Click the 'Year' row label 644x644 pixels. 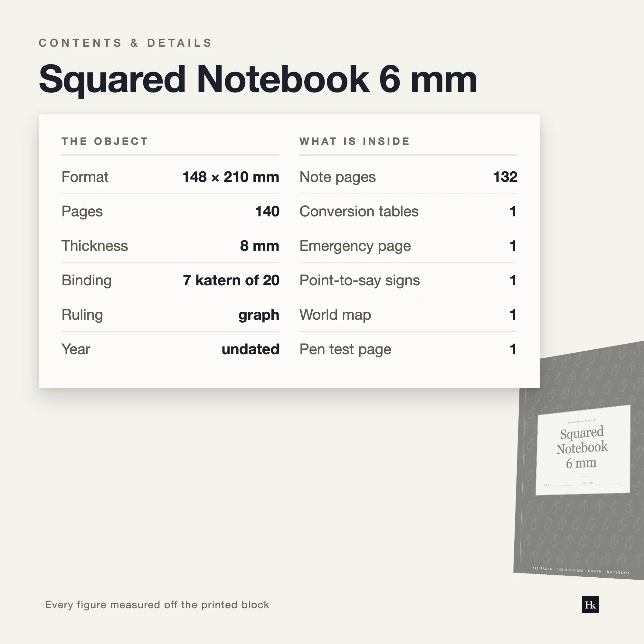76,349
